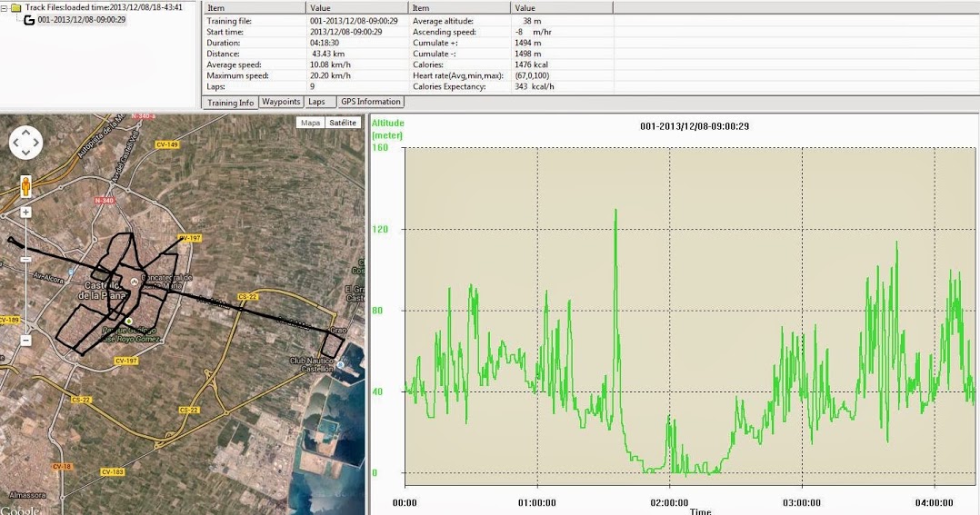
Task: Switch map to Satélite view
Action: pyautogui.click(x=343, y=123)
